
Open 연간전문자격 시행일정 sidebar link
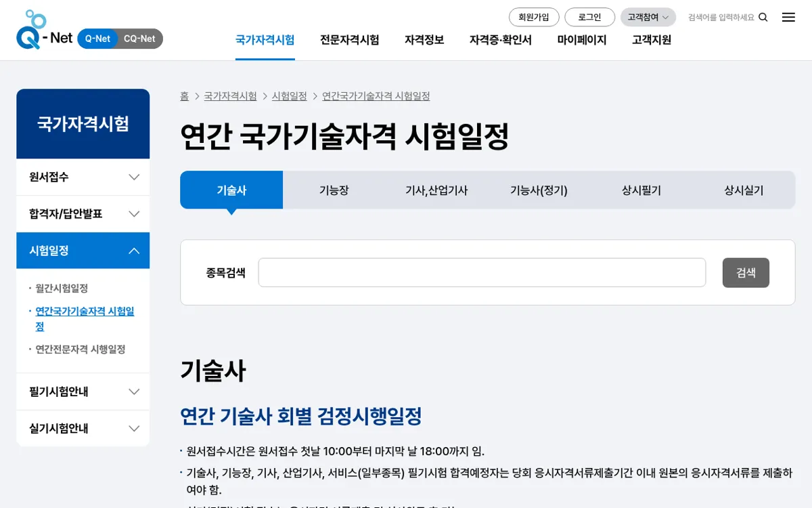[81, 349]
